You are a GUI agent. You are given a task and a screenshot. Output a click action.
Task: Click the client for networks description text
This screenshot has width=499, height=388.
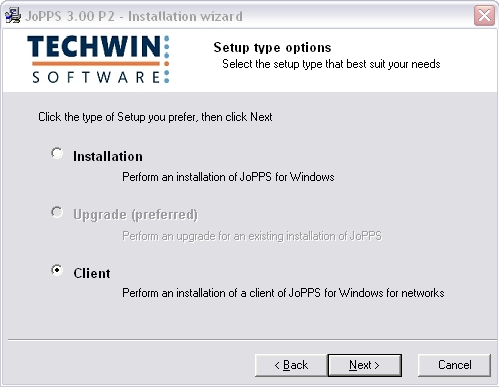tap(283, 293)
